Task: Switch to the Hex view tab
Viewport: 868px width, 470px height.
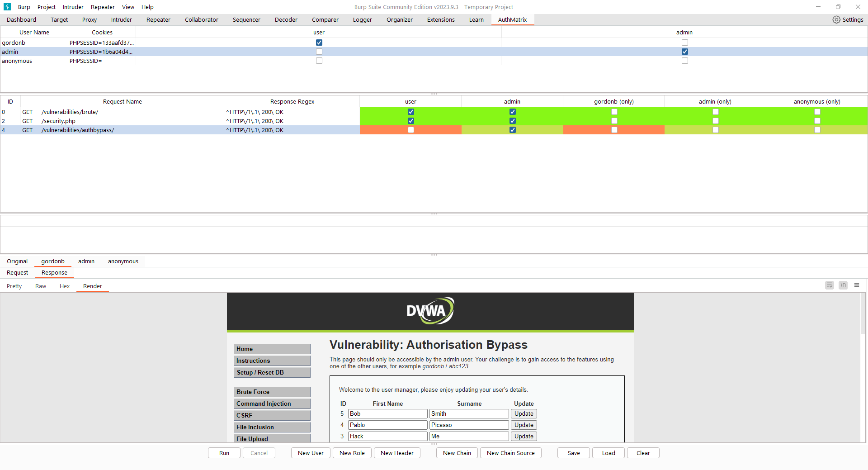Action: [65, 286]
